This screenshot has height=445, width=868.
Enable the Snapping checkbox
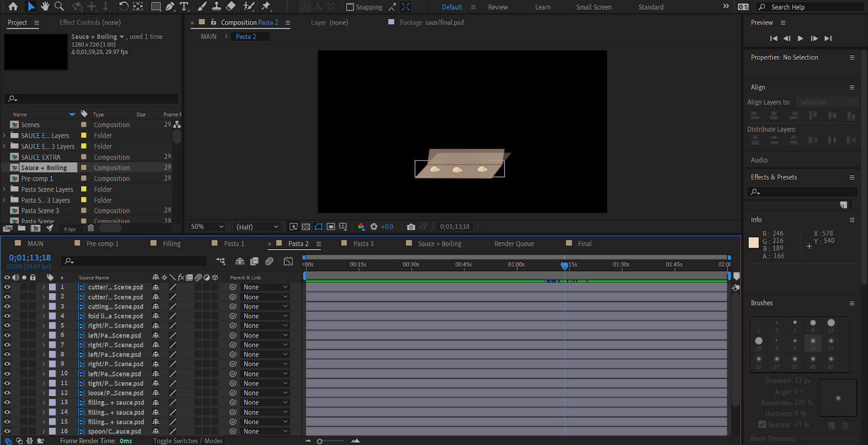350,7
